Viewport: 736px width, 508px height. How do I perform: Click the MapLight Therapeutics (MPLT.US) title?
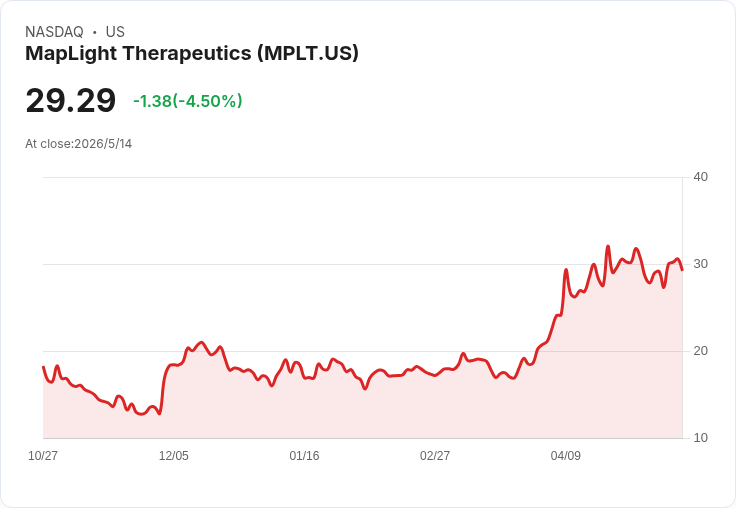(x=192, y=53)
